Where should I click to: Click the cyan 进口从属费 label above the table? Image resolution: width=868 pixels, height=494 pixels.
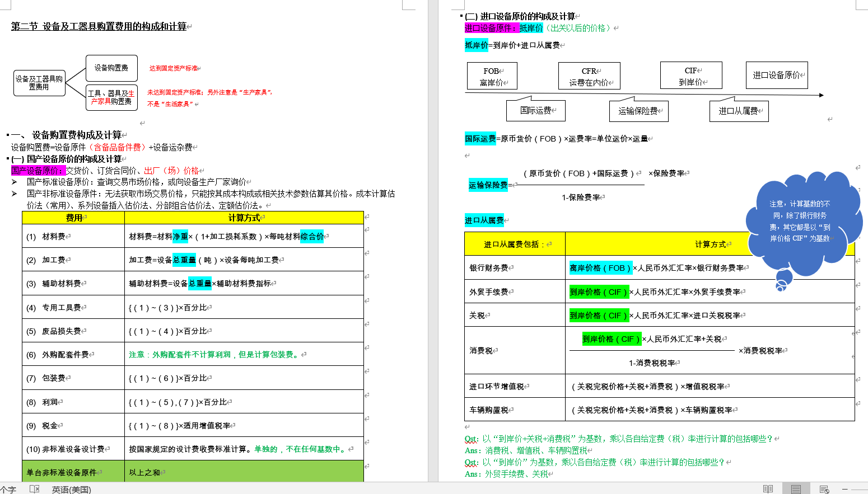[484, 220]
